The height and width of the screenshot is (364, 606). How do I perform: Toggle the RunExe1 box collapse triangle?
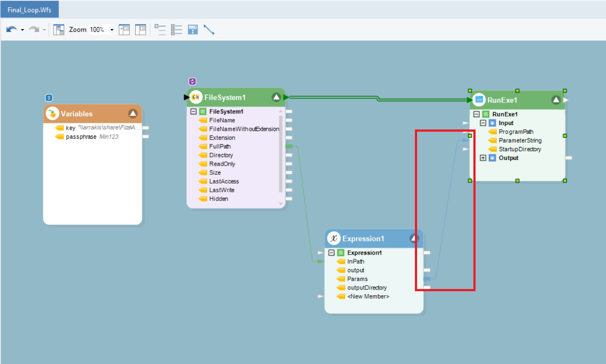555,100
